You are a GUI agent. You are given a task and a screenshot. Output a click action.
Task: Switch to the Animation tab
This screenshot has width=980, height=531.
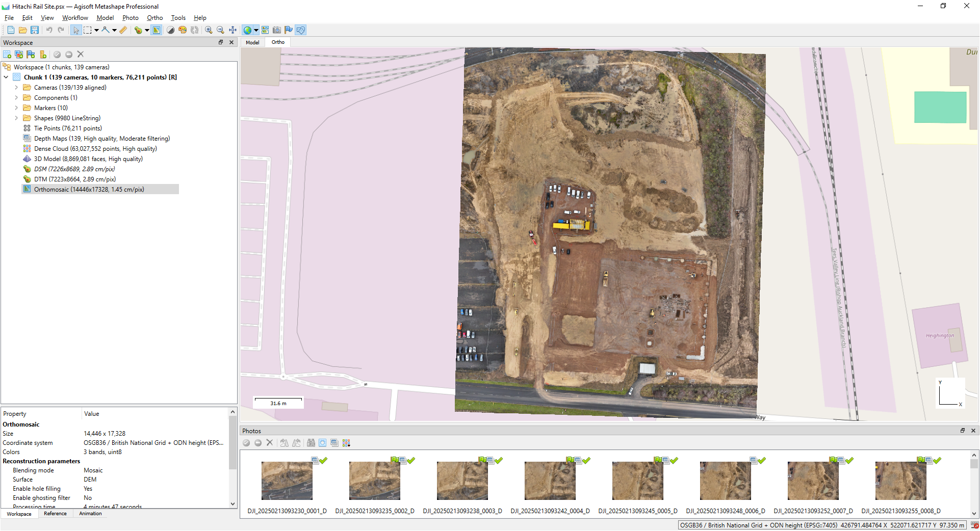point(90,514)
